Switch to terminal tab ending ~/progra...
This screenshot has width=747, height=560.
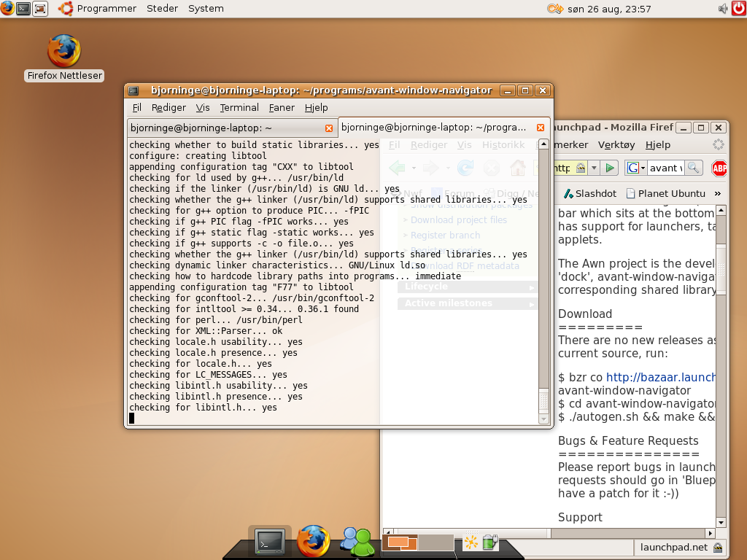coord(444,127)
